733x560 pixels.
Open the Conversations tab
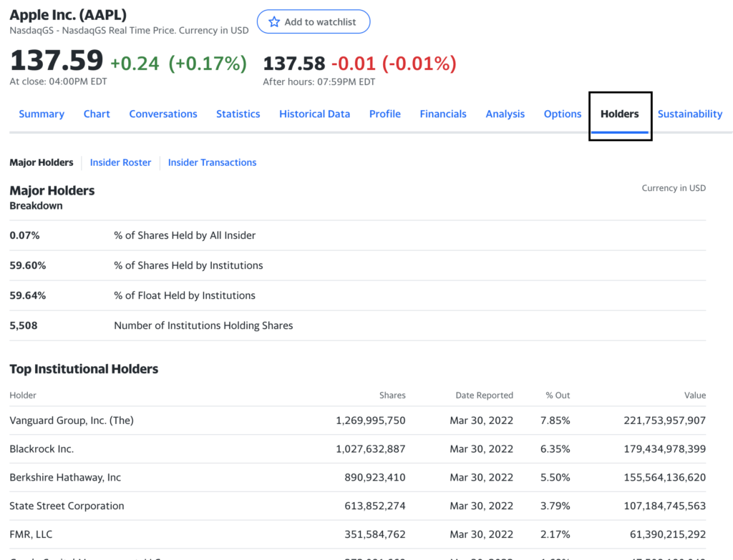point(163,114)
